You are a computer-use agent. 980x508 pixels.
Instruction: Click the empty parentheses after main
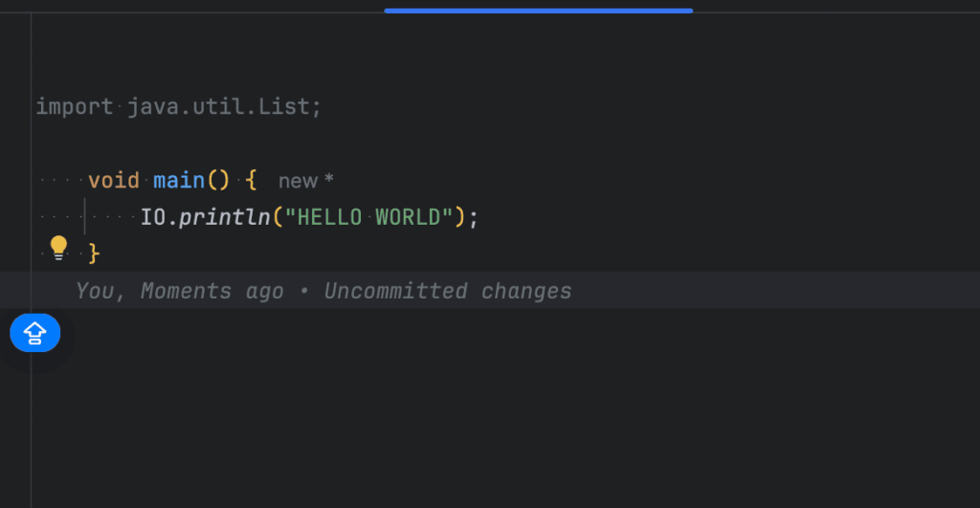[218, 180]
